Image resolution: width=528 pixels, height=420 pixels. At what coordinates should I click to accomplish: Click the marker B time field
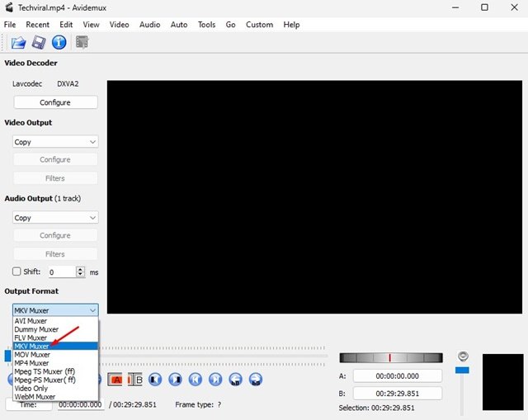(398, 394)
